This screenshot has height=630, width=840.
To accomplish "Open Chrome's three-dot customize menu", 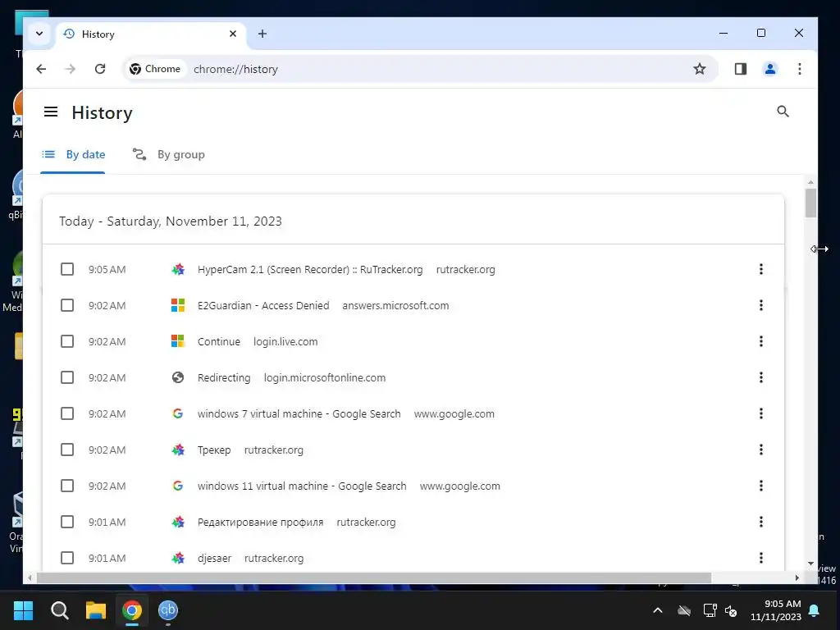I will point(799,69).
